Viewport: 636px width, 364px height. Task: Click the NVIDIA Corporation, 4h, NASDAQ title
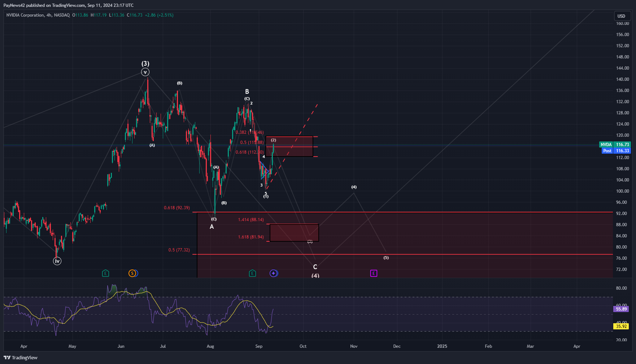(x=38, y=15)
